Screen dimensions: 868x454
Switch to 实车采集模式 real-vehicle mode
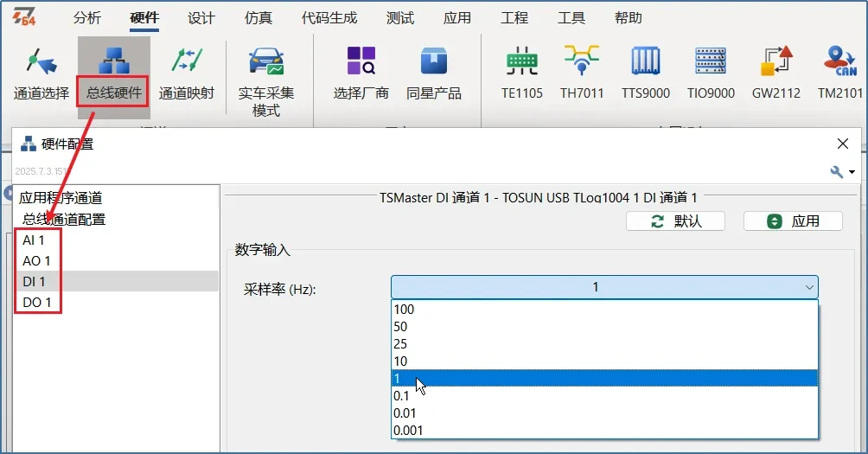tap(266, 82)
